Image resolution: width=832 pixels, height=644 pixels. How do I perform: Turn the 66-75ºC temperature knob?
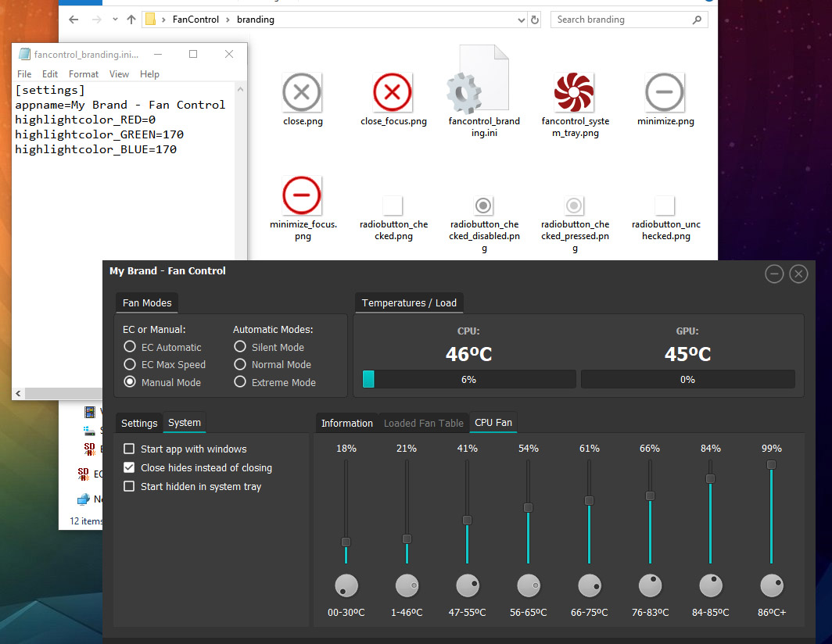click(589, 585)
